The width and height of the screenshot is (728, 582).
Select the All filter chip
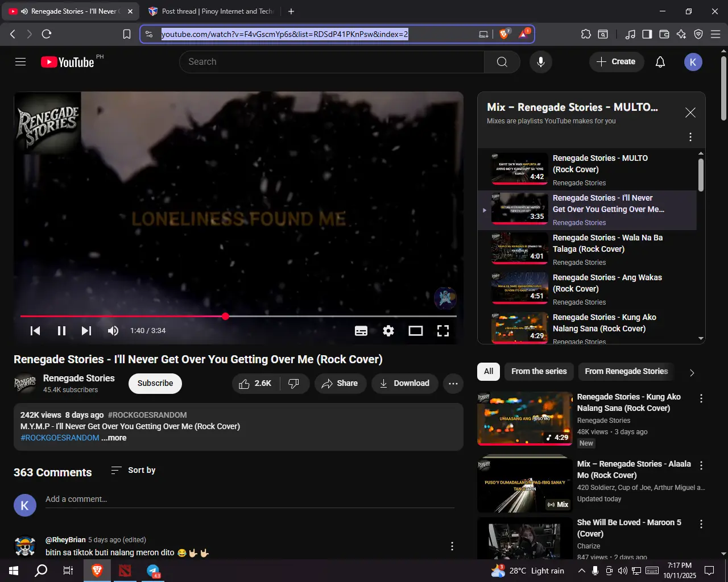click(x=489, y=372)
